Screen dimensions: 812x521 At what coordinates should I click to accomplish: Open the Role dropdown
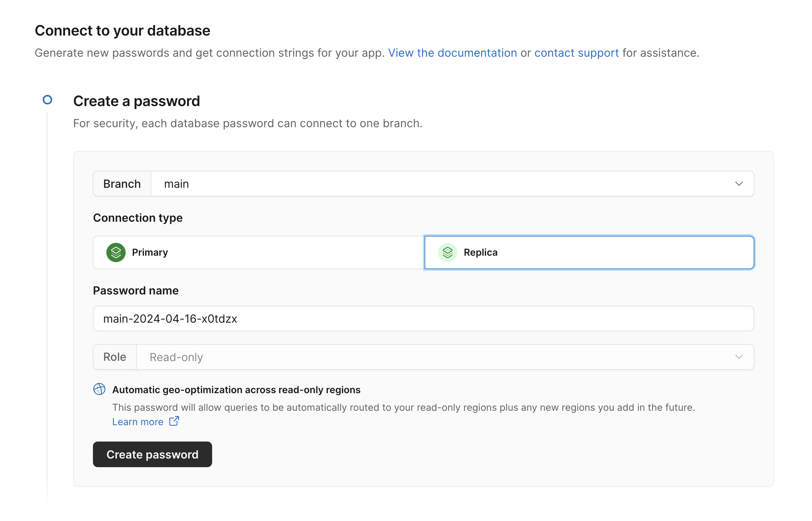(x=739, y=357)
